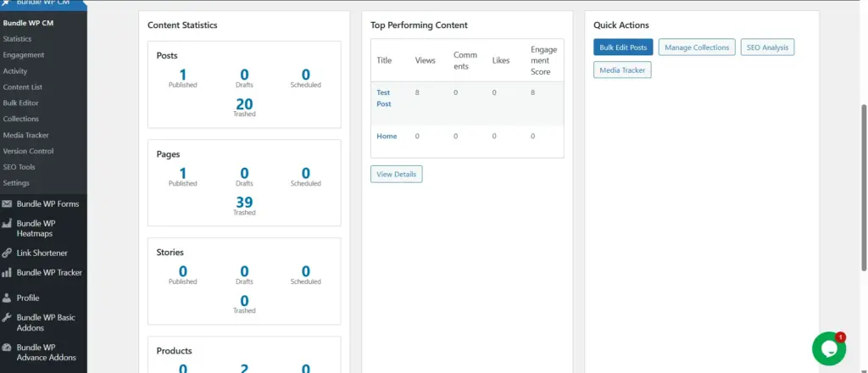This screenshot has width=868, height=373.
Task: Click View Details under Top Performing Content
Action: click(x=396, y=174)
